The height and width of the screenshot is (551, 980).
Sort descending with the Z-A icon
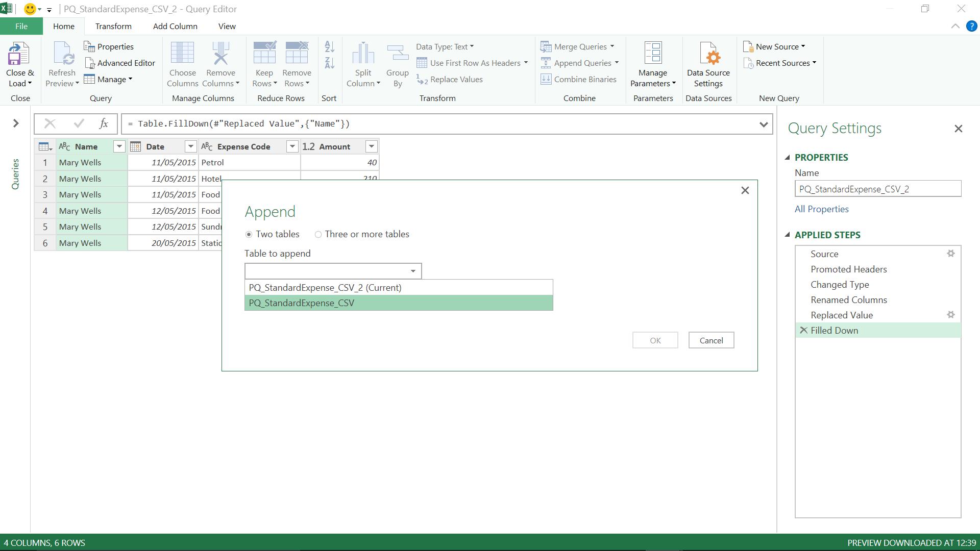tap(329, 63)
